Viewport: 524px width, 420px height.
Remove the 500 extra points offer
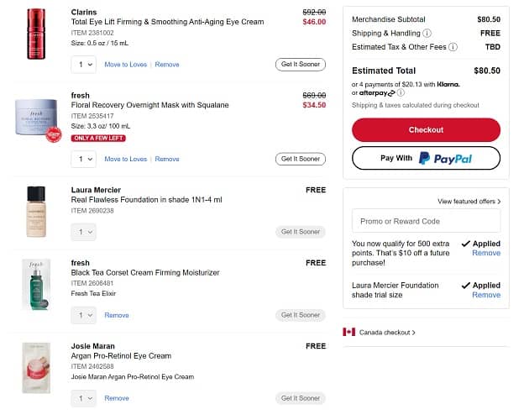486,253
